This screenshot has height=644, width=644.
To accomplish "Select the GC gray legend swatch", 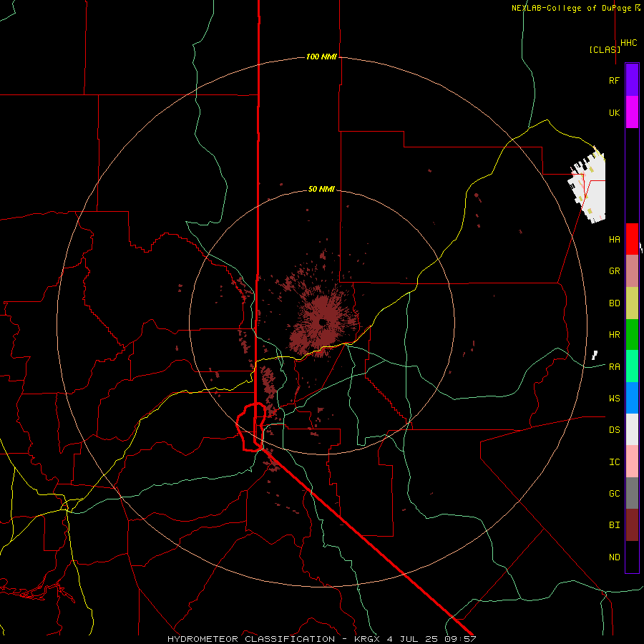I will click(x=632, y=493).
